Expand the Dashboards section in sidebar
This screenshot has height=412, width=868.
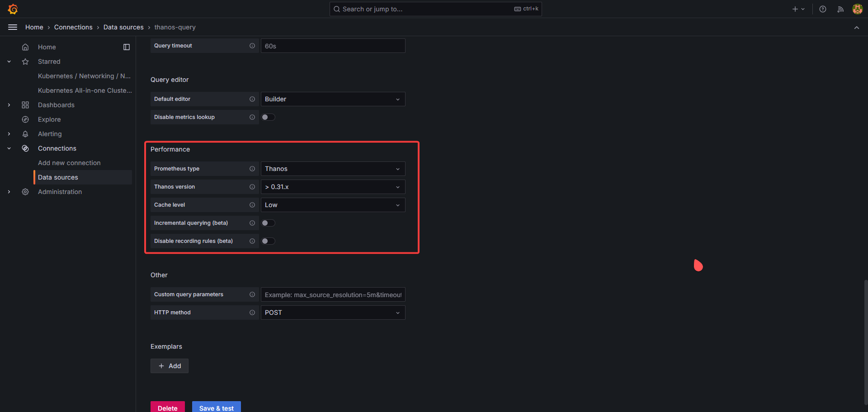coord(9,105)
